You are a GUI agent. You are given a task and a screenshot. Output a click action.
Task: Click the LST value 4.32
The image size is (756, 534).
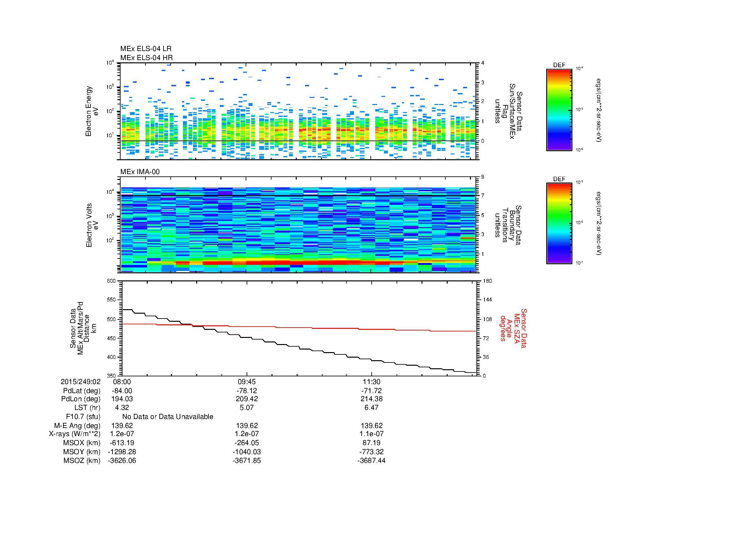click(122, 408)
